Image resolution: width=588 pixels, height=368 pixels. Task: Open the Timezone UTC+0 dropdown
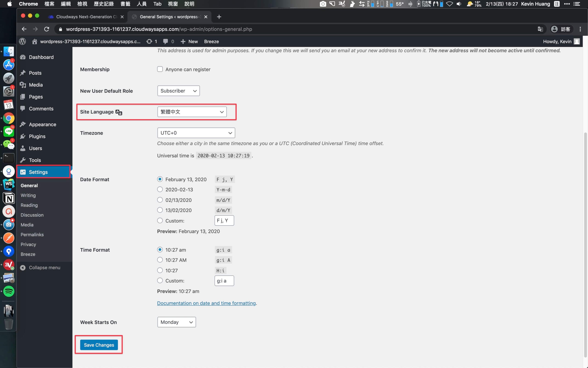[x=196, y=133]
